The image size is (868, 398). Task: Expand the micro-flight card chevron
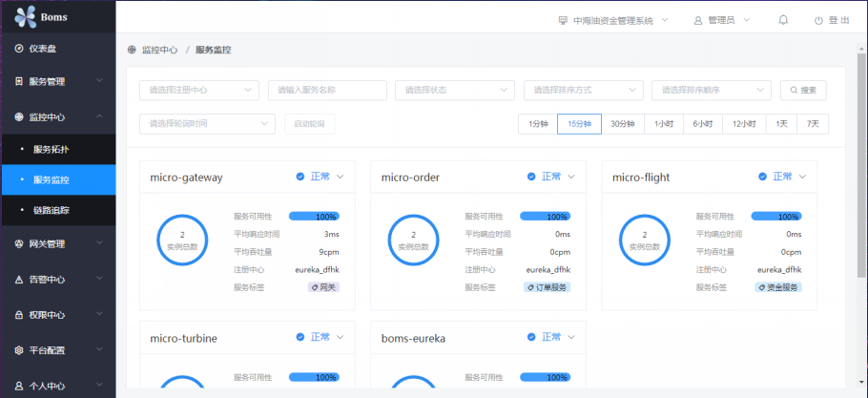(803, 177)
